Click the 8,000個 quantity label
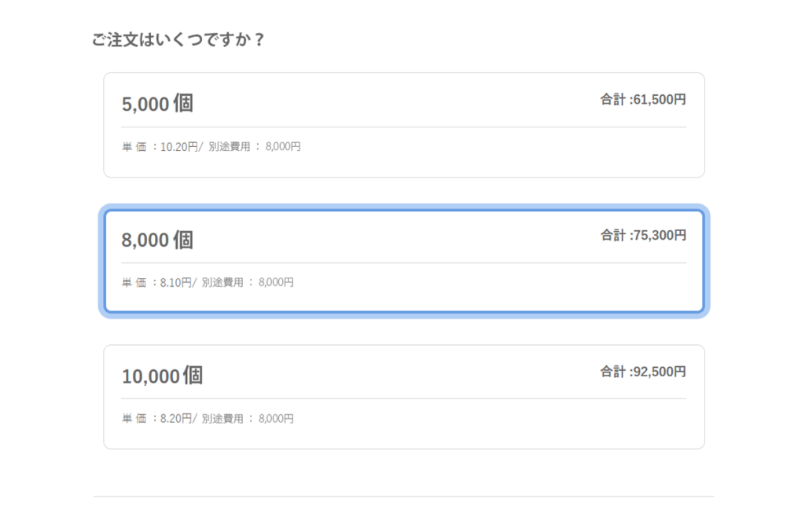The height and width of the screenshot is (532, 805). coord(157,239)
